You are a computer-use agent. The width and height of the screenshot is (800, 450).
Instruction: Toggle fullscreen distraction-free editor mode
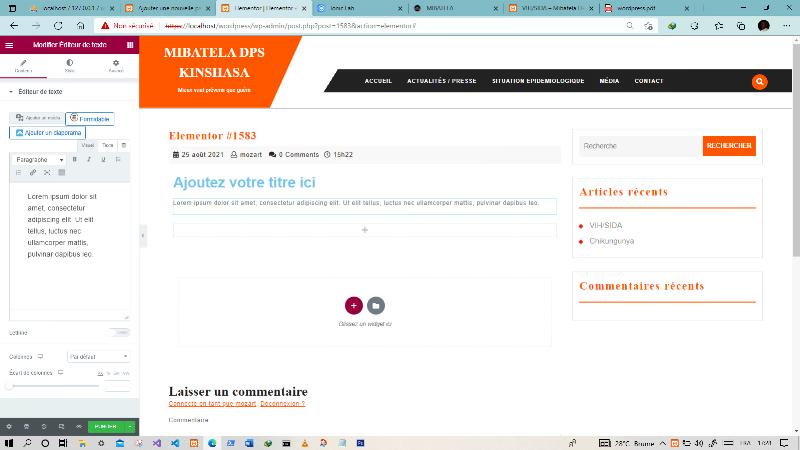(x=47, y=173)
